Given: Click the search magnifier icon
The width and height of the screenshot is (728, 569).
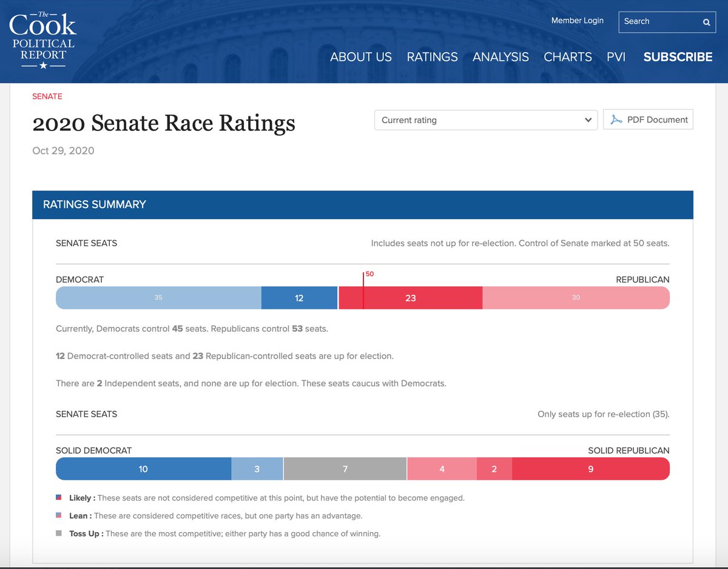Looking at the screenshot, I should point(706,22).
